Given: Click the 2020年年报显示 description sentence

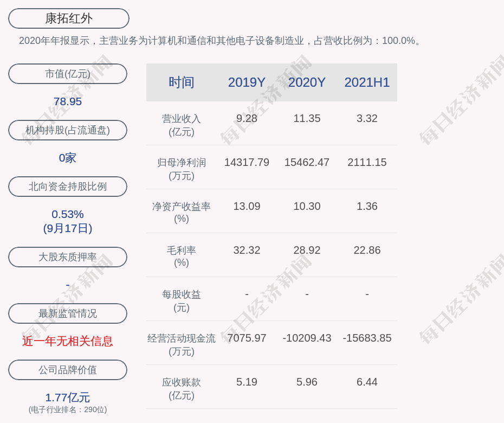Looking at the screenshot, I should [220, 41].
